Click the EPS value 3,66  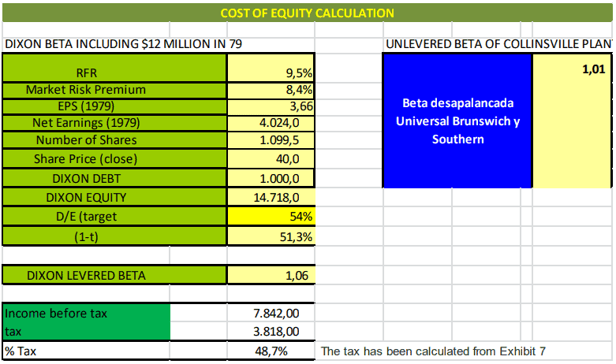click(271, 106)
